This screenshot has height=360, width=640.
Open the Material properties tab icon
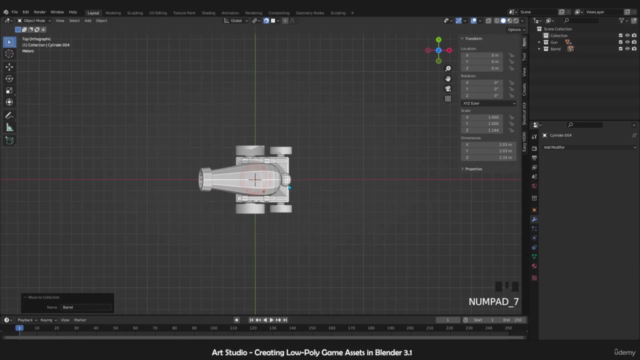(534, 266)
